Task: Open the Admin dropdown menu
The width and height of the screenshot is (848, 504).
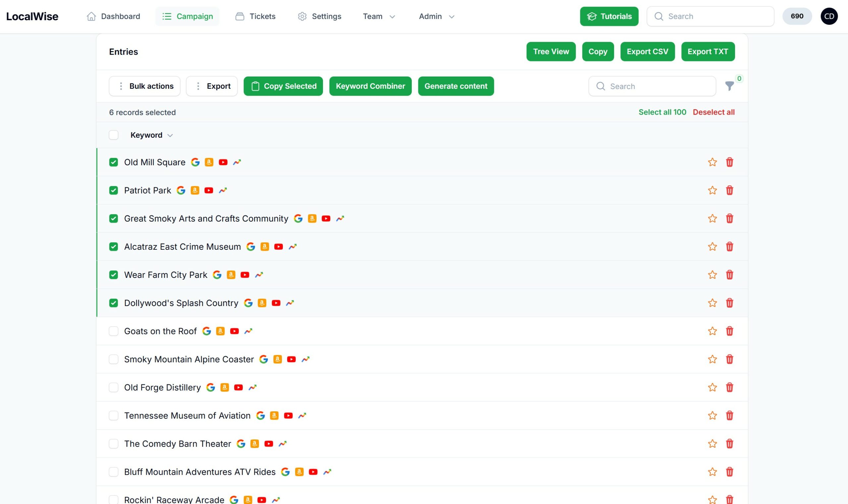Action: 436,16
